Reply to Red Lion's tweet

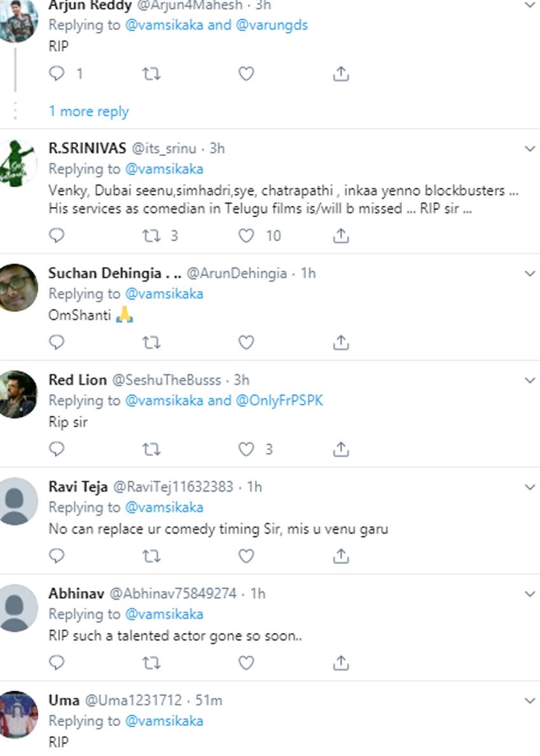click(x=57, y=450)
